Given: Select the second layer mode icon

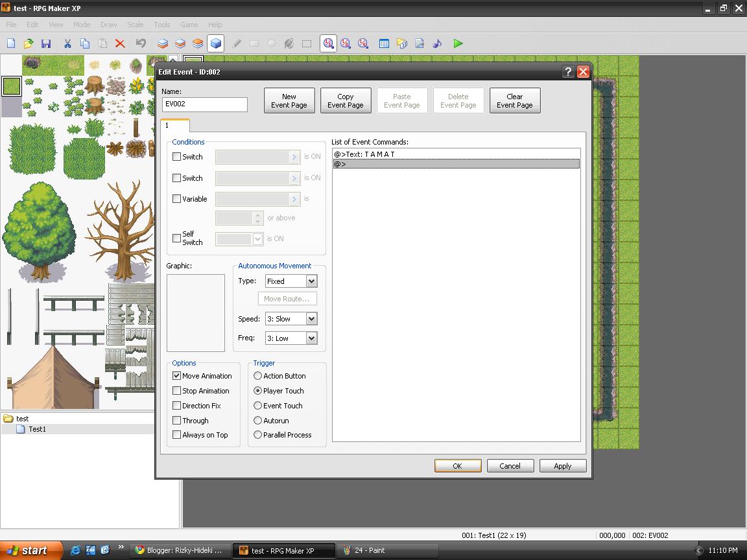Looking at the screenshot, I should click(180, 44).
